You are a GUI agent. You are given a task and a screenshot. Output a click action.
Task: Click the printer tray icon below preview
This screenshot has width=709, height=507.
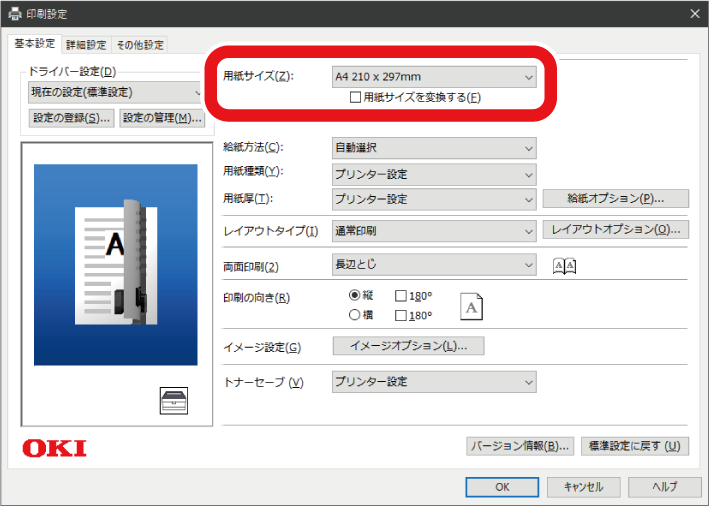tap(167, 402)
